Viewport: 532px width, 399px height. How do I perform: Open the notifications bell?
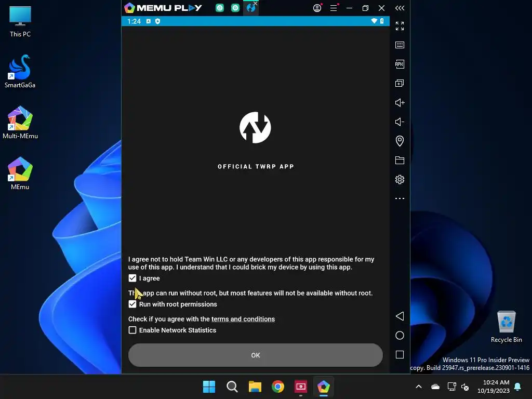point(518,387)
